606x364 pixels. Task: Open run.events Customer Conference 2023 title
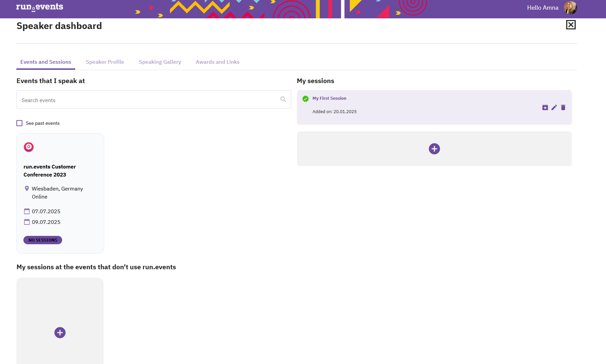(x=50, y=171)
